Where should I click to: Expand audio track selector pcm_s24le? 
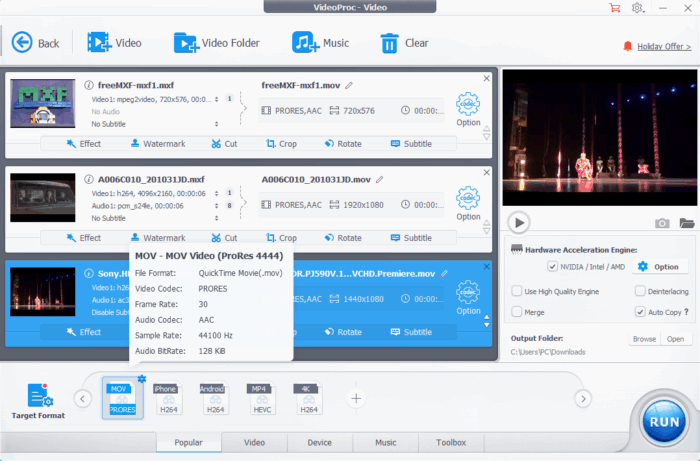click(217, 206)
